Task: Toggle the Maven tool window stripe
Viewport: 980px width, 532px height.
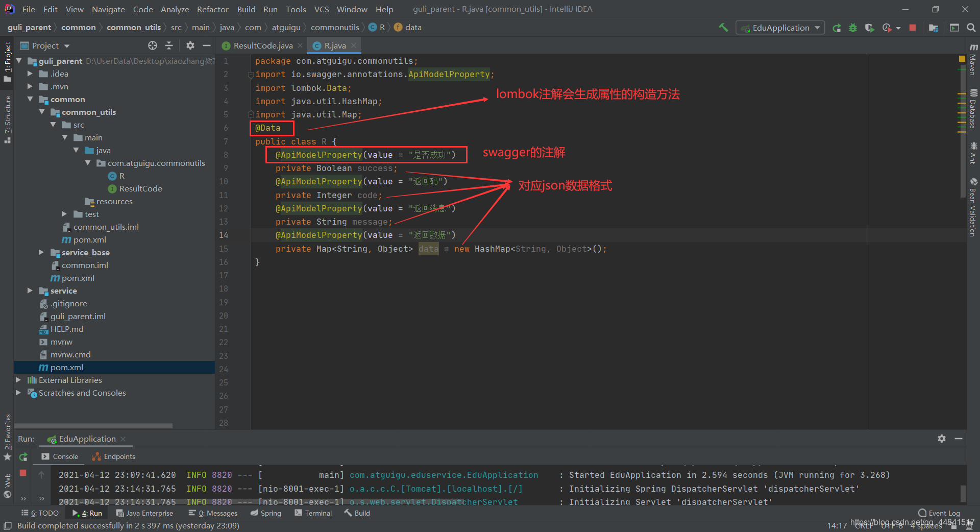Action: coord(973,59)
